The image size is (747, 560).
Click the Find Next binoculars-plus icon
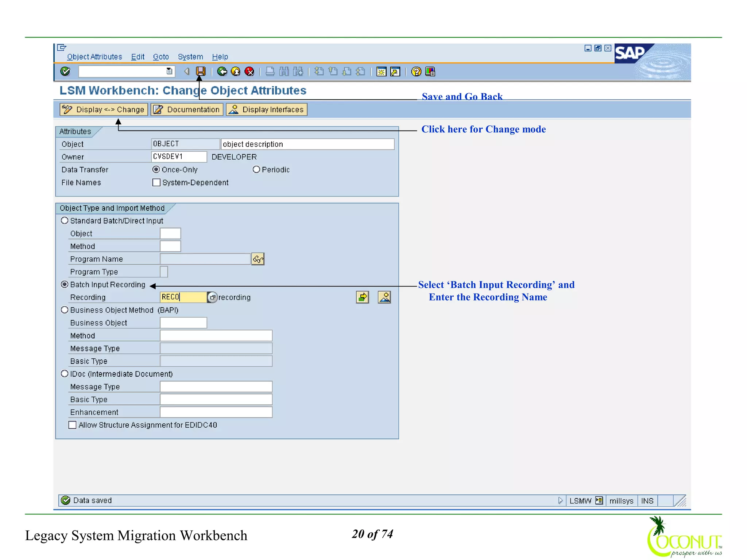(298, 71)
